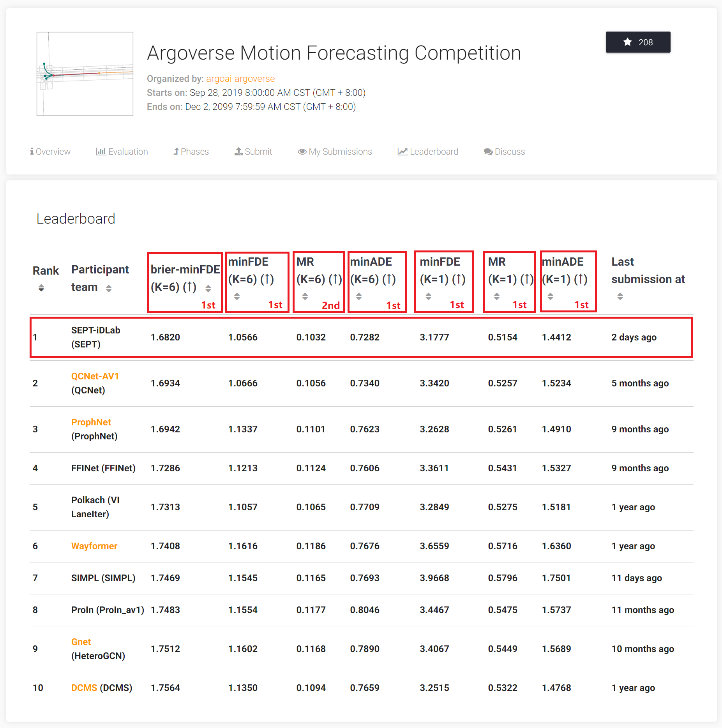This screenshot has height=728, width=722.
Task: Sort by Participant team column arrows
Action: point(109,288)
